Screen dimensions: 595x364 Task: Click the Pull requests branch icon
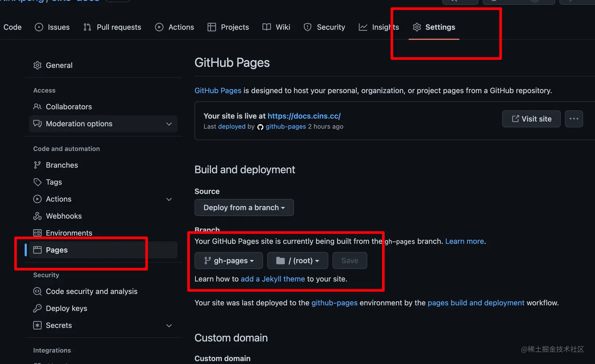click(x=87, y=27)
